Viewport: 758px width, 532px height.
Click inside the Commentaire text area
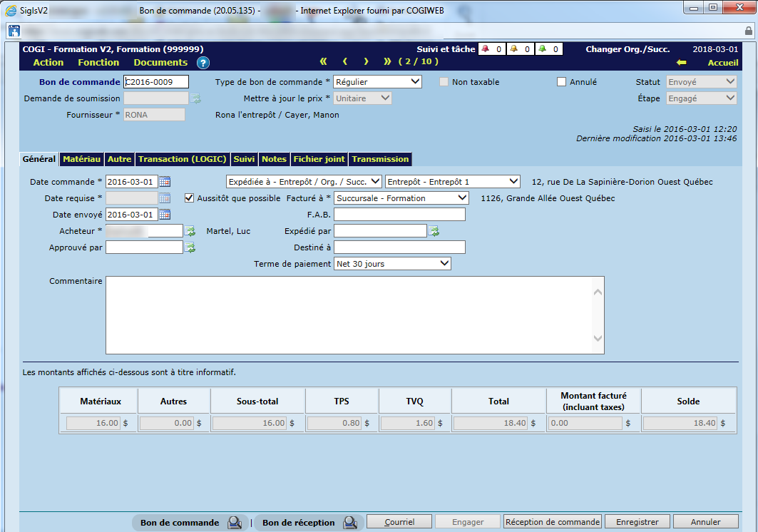coord(349,314)
